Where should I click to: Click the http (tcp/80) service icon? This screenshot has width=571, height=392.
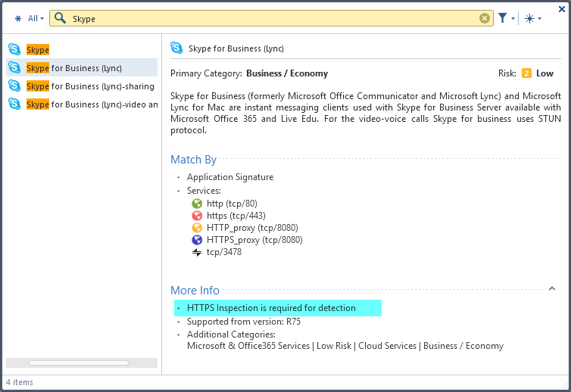pos(197,204)
